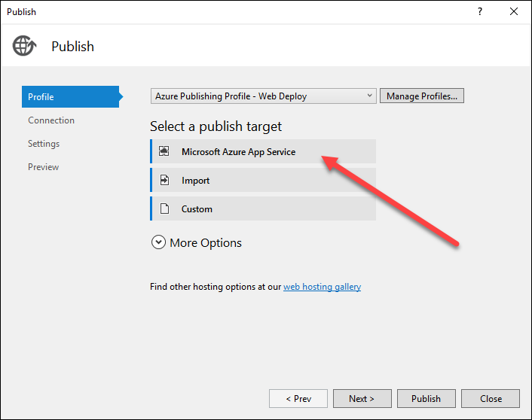Choose the Import publish target label
The width and height of the screenshot is (532, 420).
click(x=195, y=181)
